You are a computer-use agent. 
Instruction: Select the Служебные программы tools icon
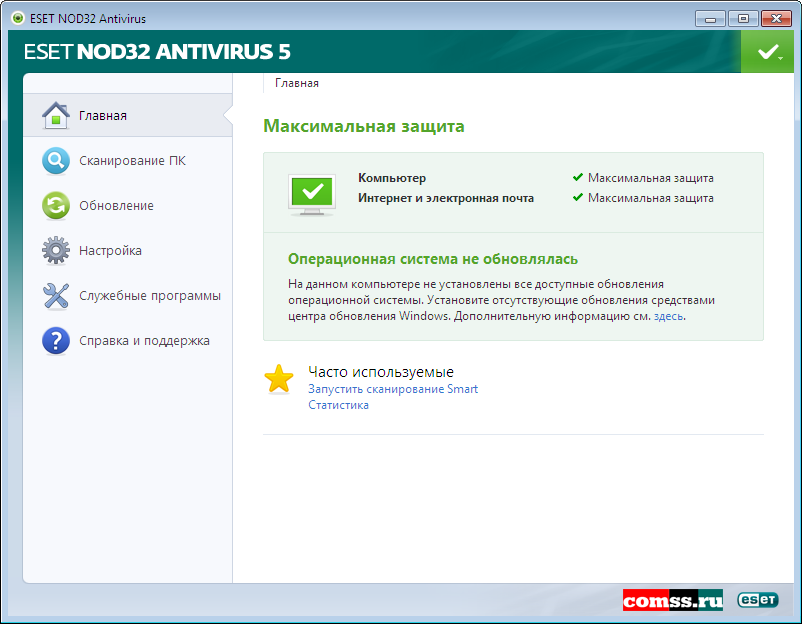[56, 295]
